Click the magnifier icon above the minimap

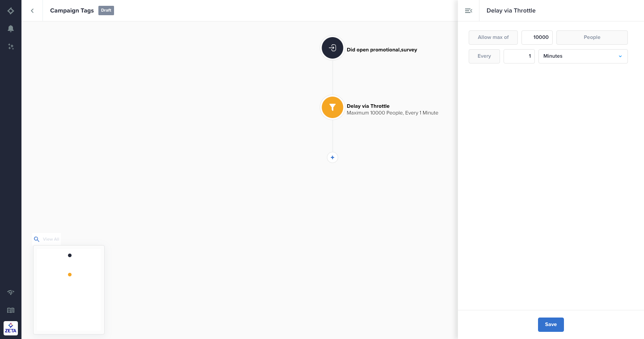[x=37, y=239]
